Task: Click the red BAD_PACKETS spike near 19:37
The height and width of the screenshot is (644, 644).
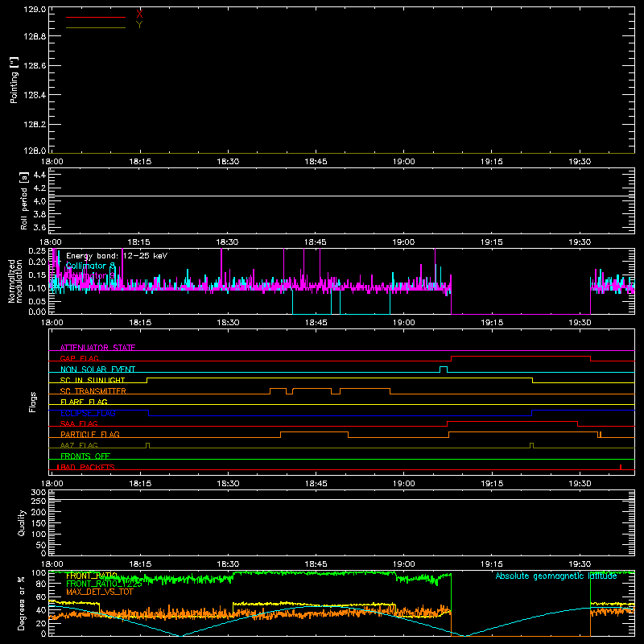Action: tap(621, 467)
